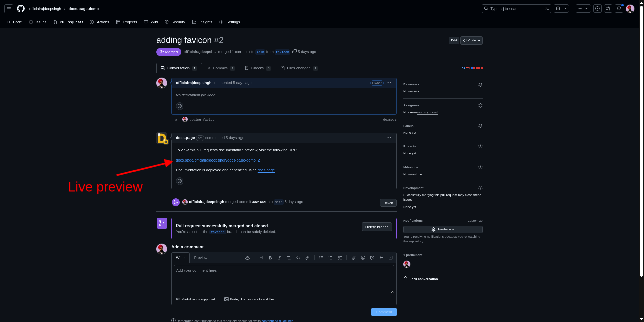Add reaction to the docs-page bot comment
Viewport: 644px width, 322px height.
tap(180, 181)
